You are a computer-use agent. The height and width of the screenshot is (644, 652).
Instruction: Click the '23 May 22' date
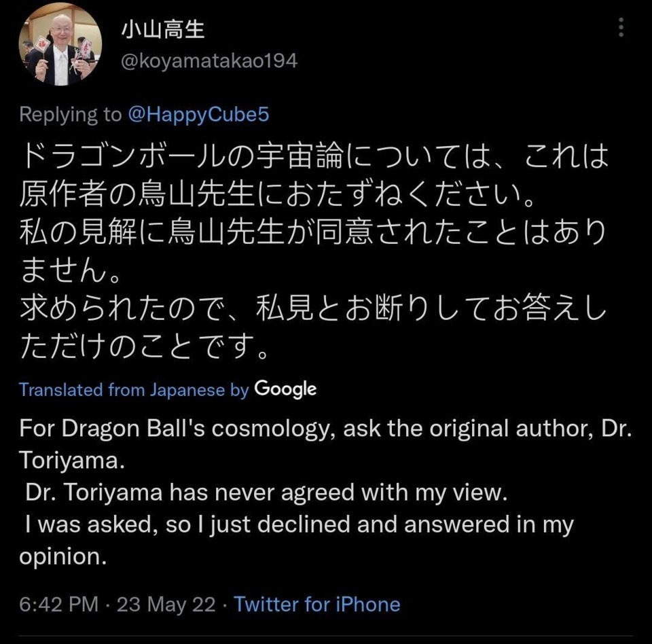166,604
